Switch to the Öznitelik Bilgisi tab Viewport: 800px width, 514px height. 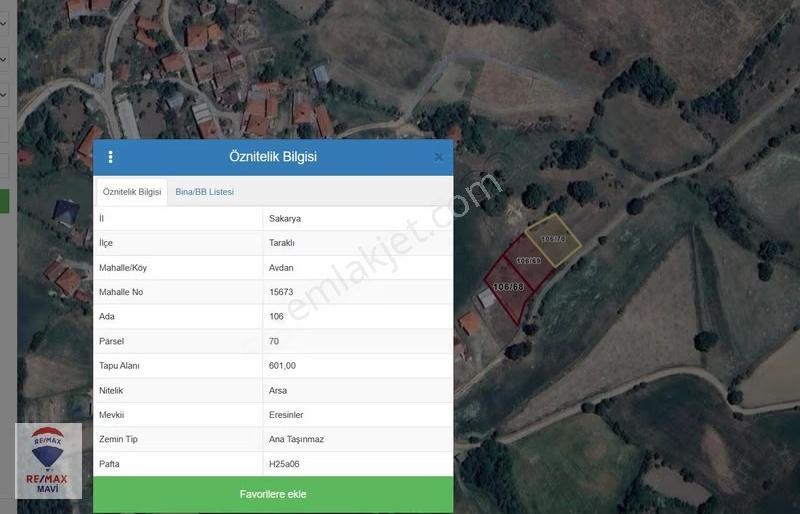(x=132, y=192)
